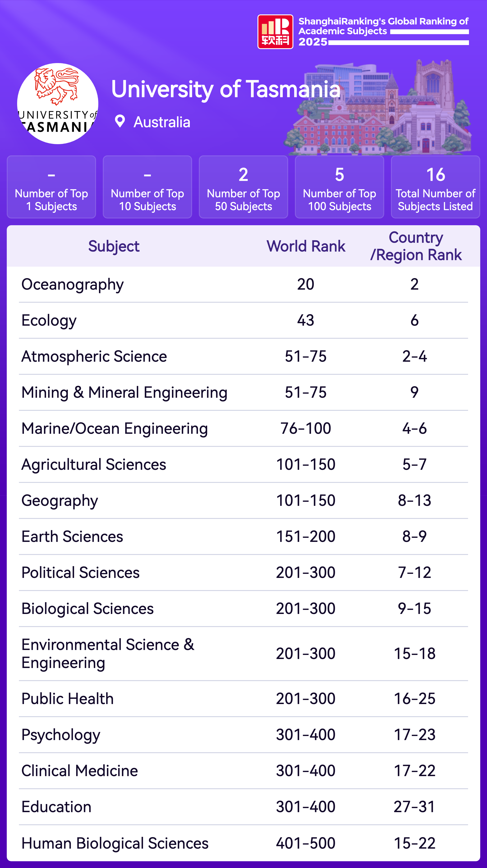Select the Oceanography subject row
The width and height of the screenshot is (487, 868).
73,284
